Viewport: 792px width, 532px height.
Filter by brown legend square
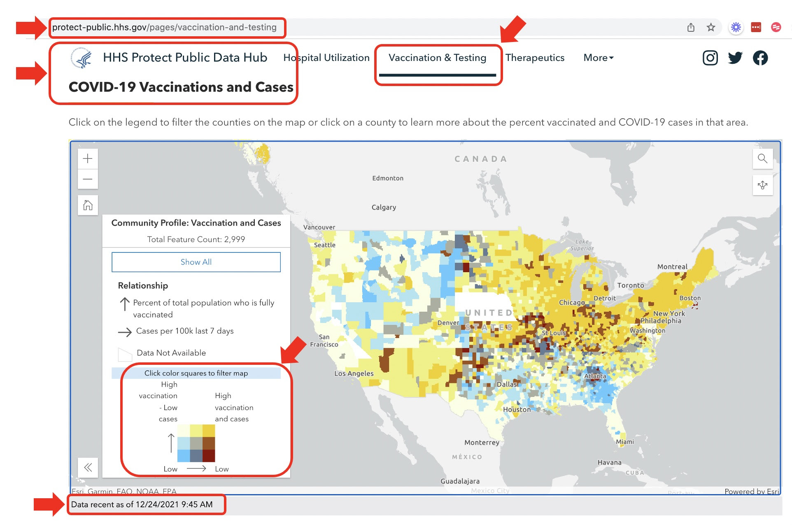tap(209, 443)
